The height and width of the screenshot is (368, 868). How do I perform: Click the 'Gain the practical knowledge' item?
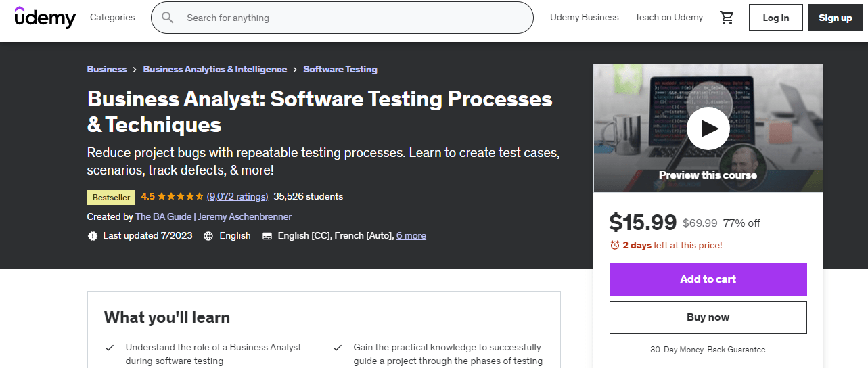click(448, 354)
